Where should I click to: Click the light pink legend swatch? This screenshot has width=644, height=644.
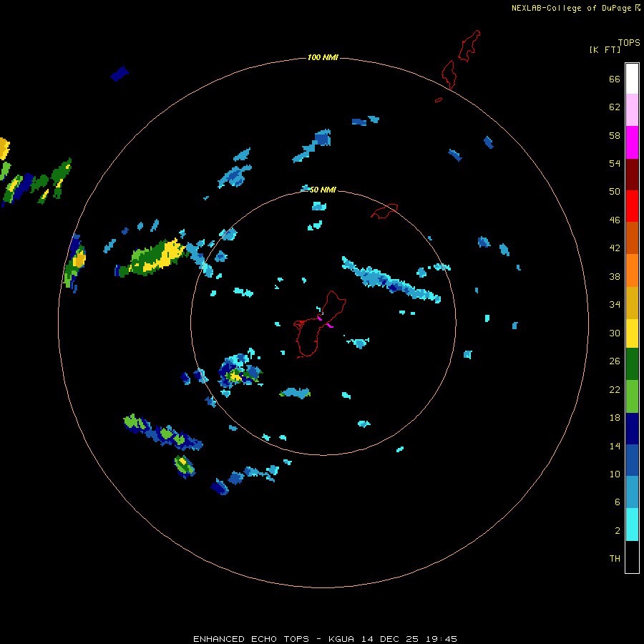[632, 109]
